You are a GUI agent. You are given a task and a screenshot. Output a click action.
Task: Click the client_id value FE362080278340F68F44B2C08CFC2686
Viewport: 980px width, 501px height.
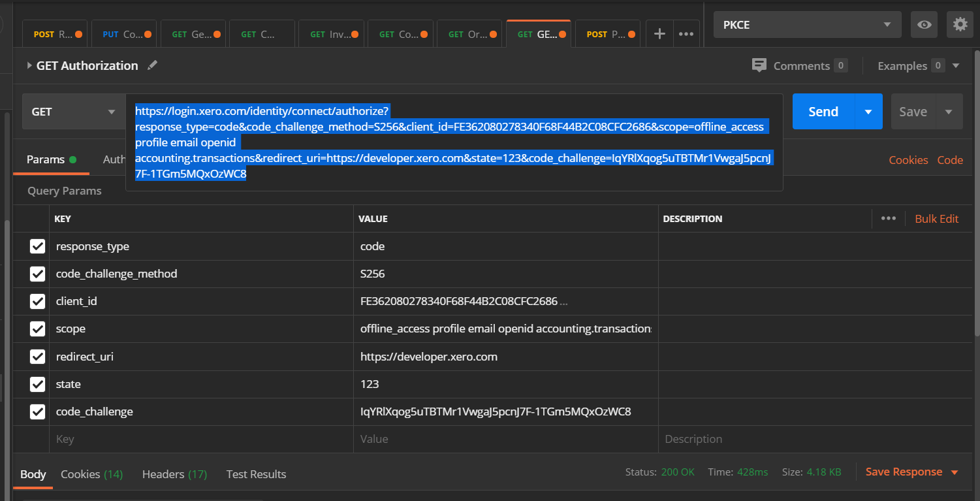pyautogui.click(x=506, y=301)
